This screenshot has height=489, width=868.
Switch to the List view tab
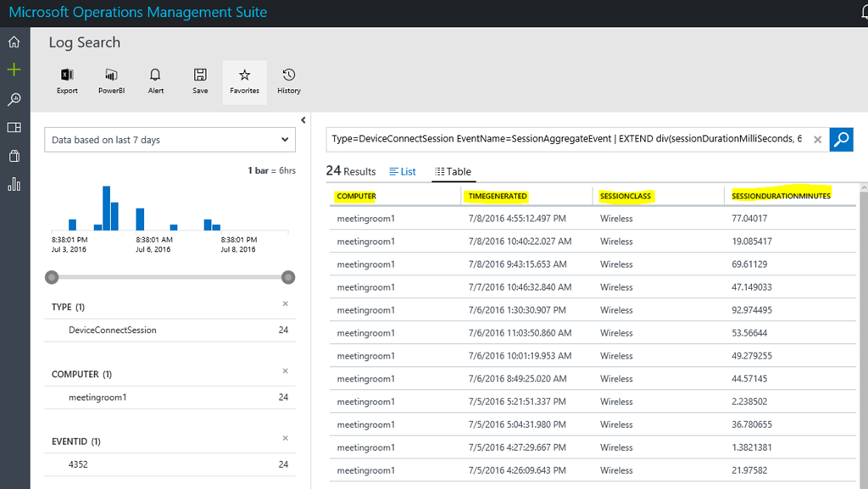click(x=403, y=171)
